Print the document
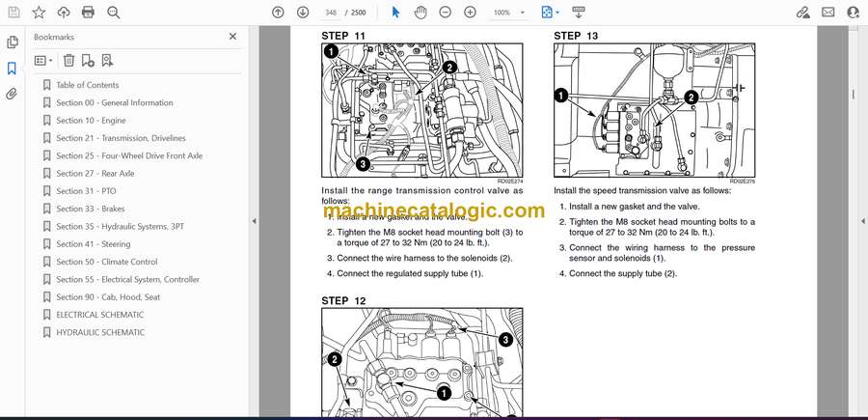 pos(88,13)
